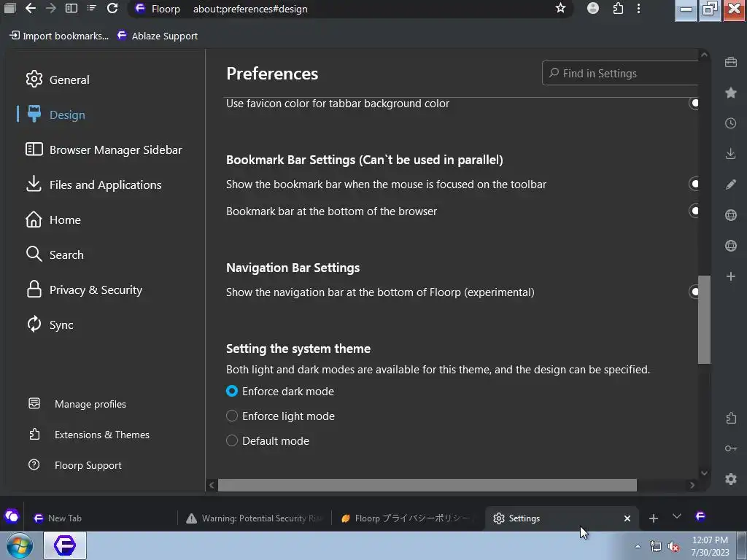Bookmark this page with the star icon
747x560 pixels.
560,8
